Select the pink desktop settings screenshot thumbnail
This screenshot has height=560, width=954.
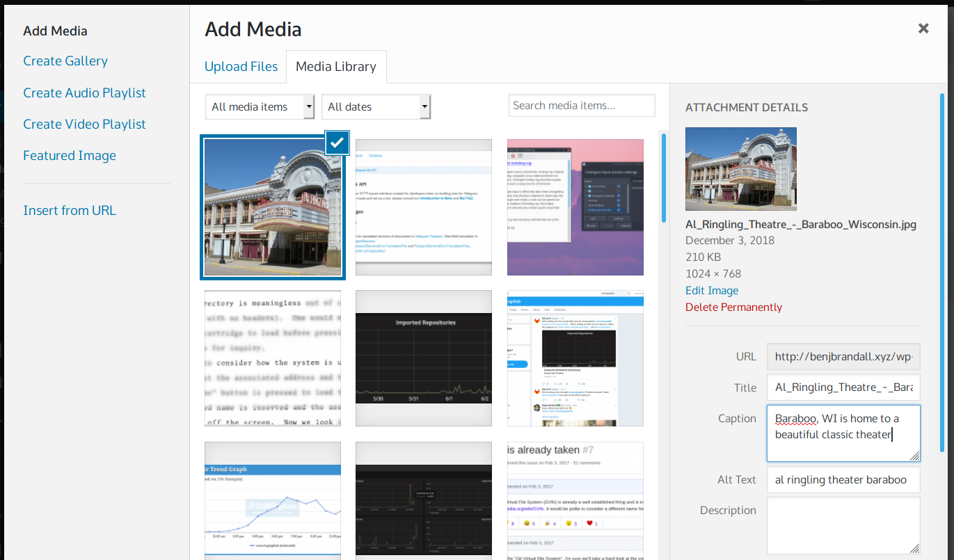(x=575, y=207)
